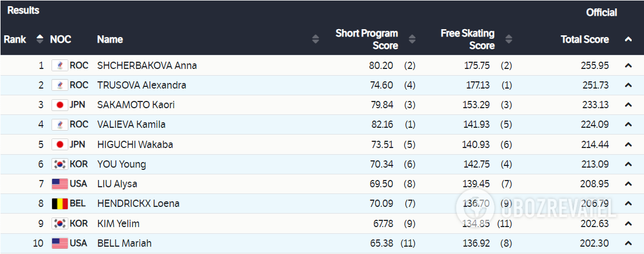Collapse Trusova Alexandra row chevron
644x254 pixels.
pyautogui.click(x=628, y=85)
